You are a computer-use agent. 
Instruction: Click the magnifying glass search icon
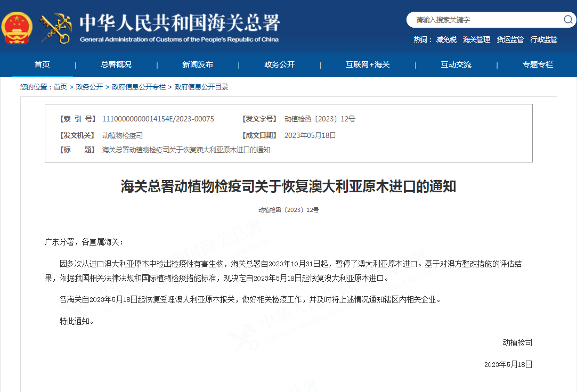click(568, 20)
